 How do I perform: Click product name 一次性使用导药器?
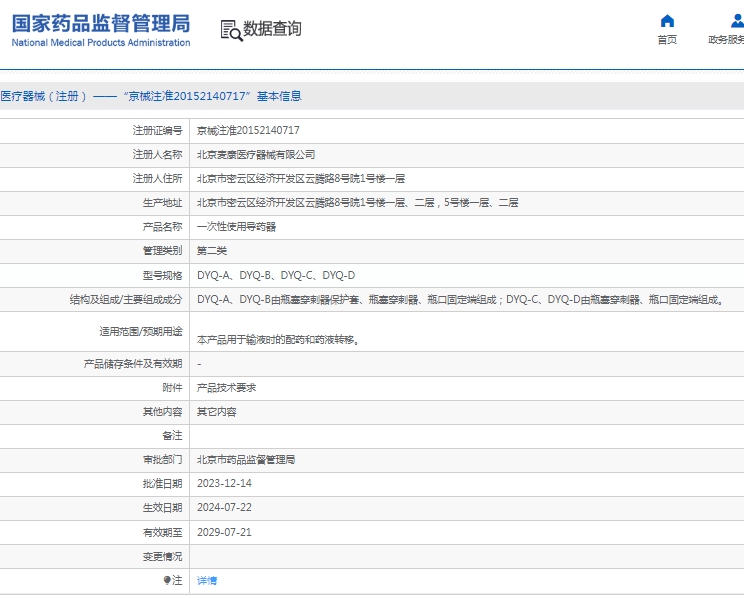tap(236, 227)
